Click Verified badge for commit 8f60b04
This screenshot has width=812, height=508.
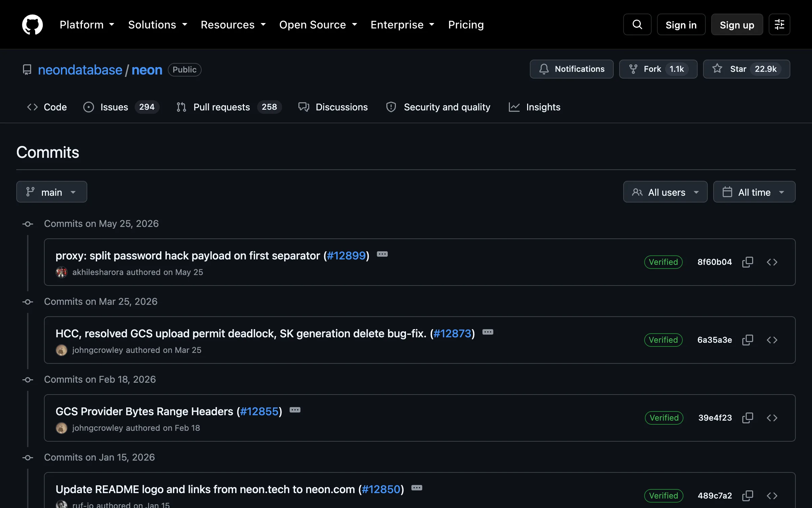click(x=663, y=262)
